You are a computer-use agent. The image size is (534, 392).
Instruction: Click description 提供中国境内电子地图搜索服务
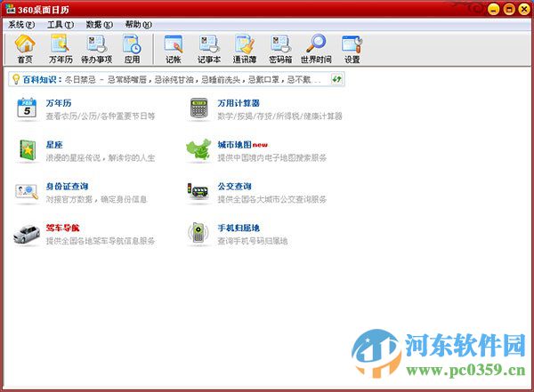pos(271,158)
